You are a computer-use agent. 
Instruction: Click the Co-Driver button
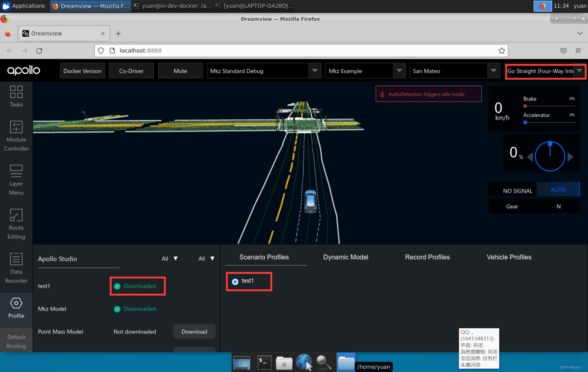click(131, 71)
